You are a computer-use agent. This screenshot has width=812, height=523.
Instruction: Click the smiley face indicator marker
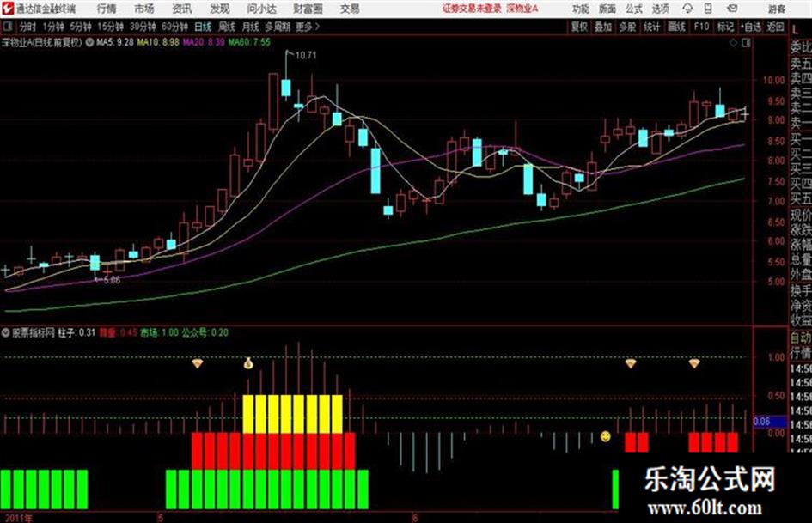(605, 436)
